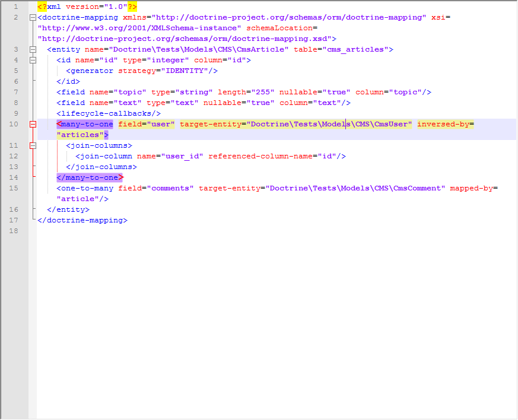Collapse the id element fold on line 4
The width and height of the screenshot is (518, 420).
coord(33,60)
